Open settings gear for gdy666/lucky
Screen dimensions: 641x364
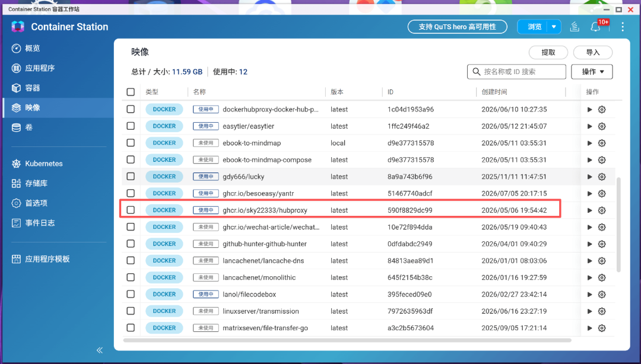602,177
